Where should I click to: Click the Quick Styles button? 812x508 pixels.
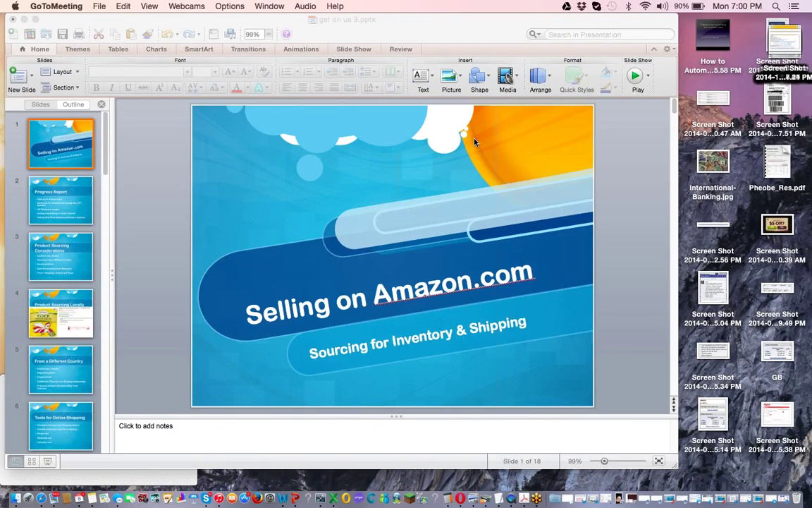pos(577,80)
